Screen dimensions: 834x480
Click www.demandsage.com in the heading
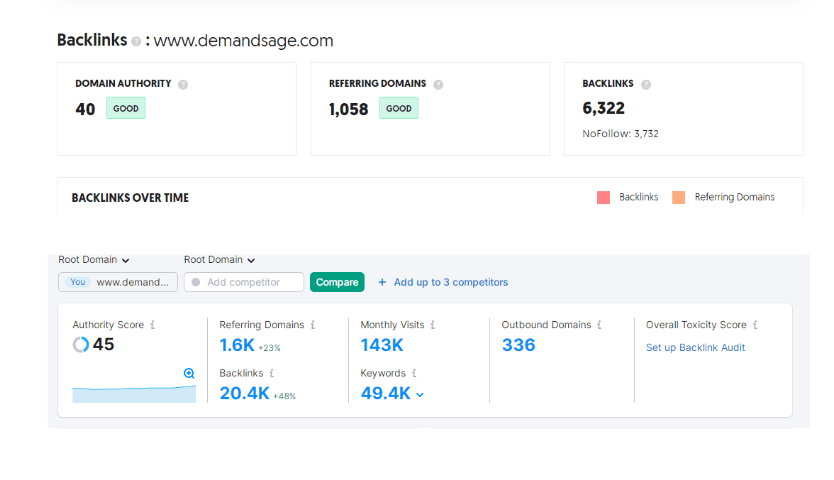[x=243, y=41]
